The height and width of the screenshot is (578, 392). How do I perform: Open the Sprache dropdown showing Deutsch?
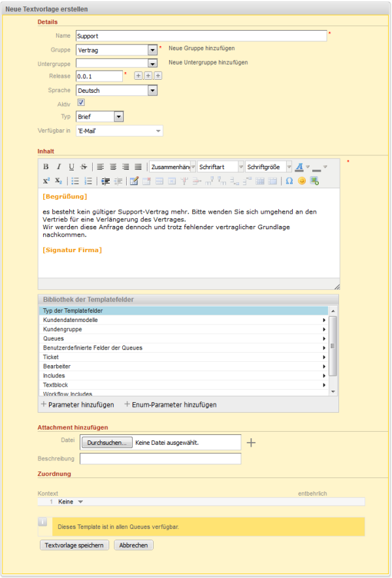116,91
